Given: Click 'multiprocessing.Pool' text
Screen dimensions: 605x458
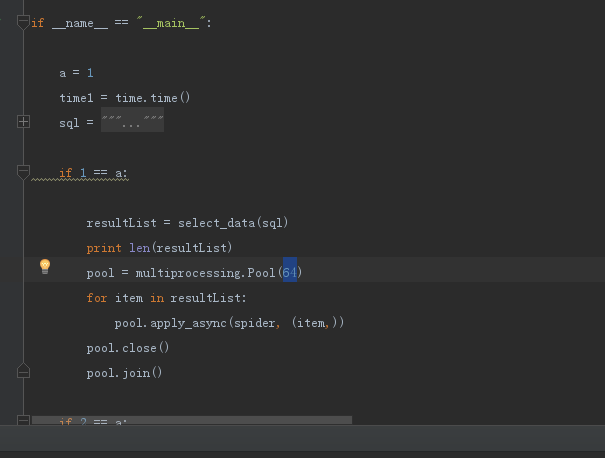Looking at the screenshot, I should click(205, 273).
